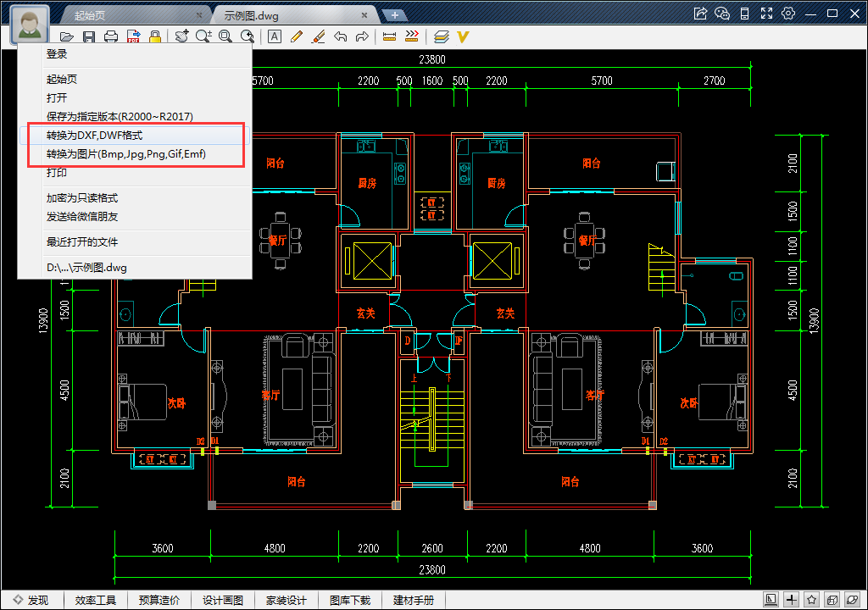The height and width of the screenshot is (610, 868).
Task: Click the WeChat share icon in title bar
Action: point(722,14)
